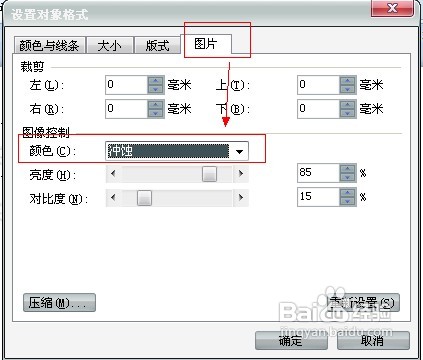Click the 对比度 slider thumb
The height and width of the screenshot is (360, 423).
coord(144,198)
